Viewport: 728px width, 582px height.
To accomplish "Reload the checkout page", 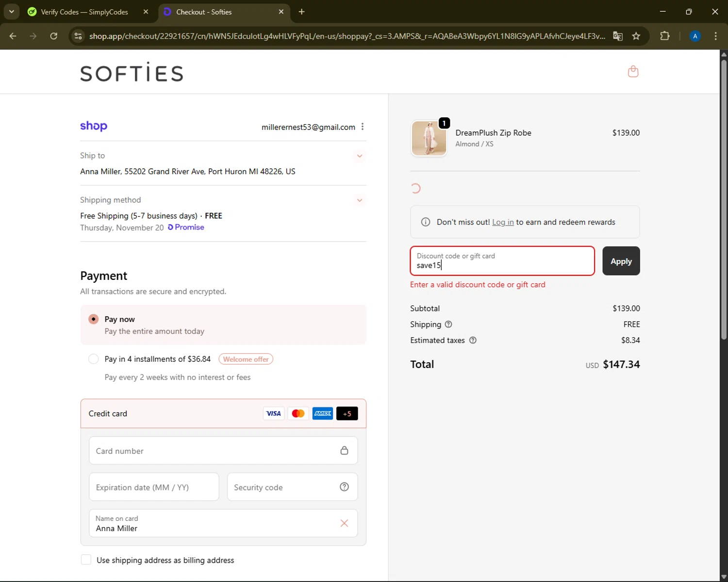I will 53,36.
